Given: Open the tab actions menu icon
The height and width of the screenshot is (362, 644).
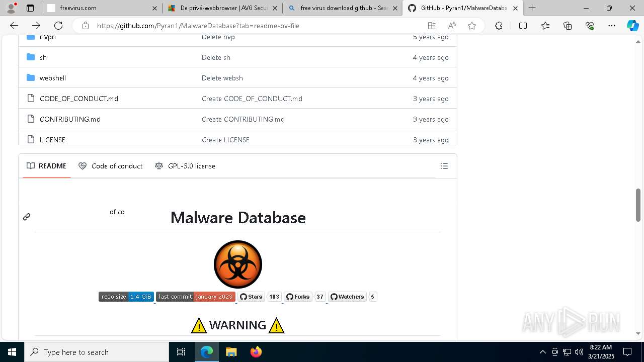Looking at the screenshot, I should click(30, 8).
